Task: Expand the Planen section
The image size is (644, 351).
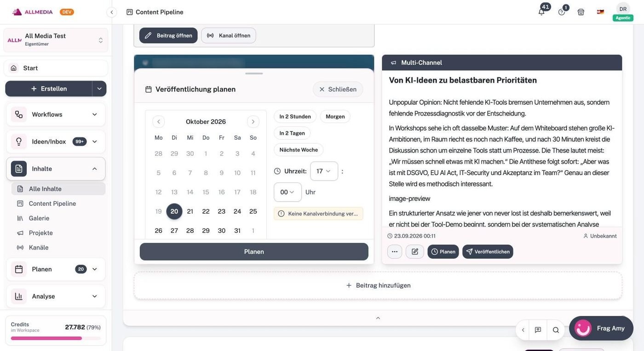Action: click(56, 269)
